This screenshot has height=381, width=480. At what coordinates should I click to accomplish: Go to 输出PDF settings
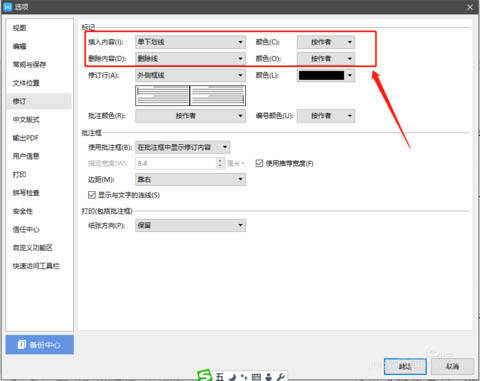coord(26,138)
